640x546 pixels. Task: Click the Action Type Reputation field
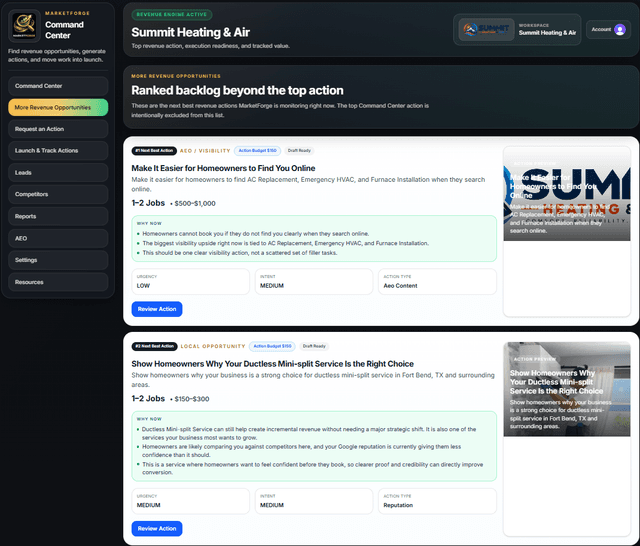click(437, 501)
